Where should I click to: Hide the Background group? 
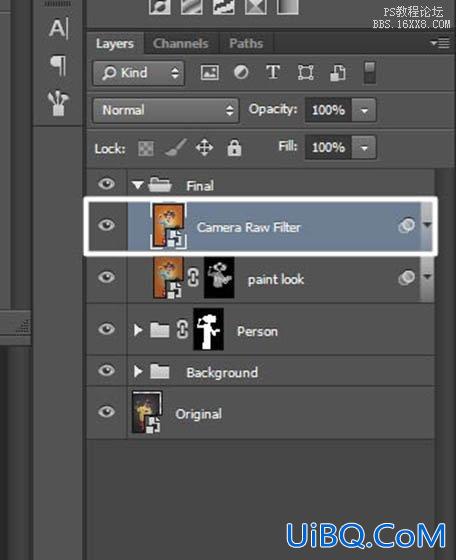[x=106, y=371]
